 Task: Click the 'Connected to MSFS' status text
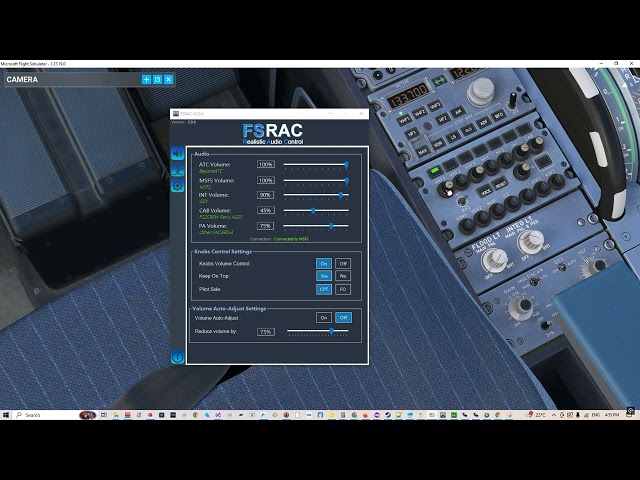tap(291, 239)
